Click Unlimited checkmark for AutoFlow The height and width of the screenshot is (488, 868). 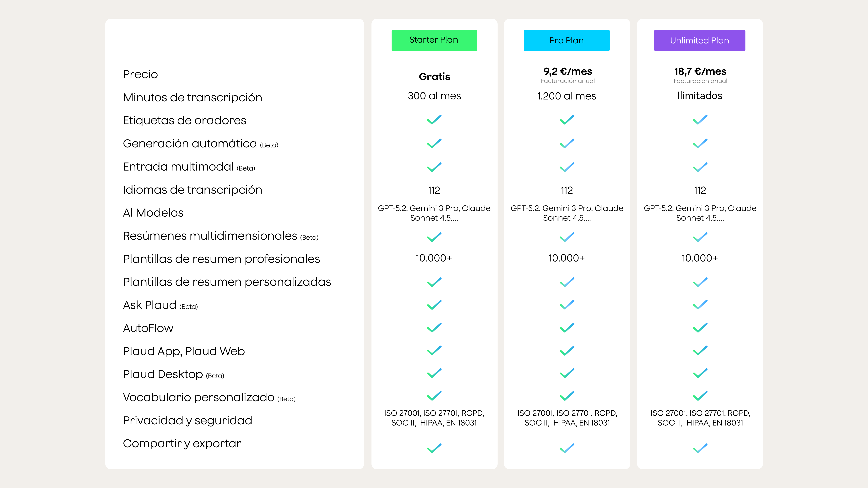coord(700,328)
